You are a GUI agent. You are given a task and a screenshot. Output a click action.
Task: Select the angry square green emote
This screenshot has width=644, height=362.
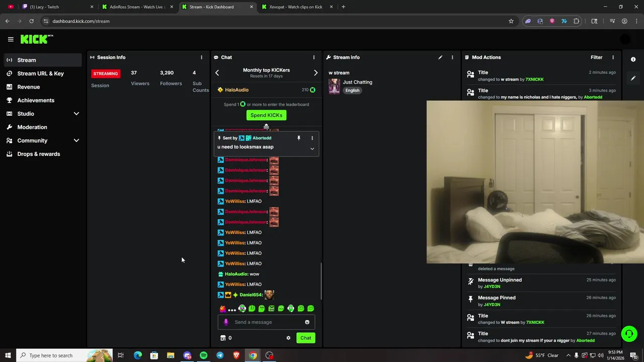coord(271,309)
